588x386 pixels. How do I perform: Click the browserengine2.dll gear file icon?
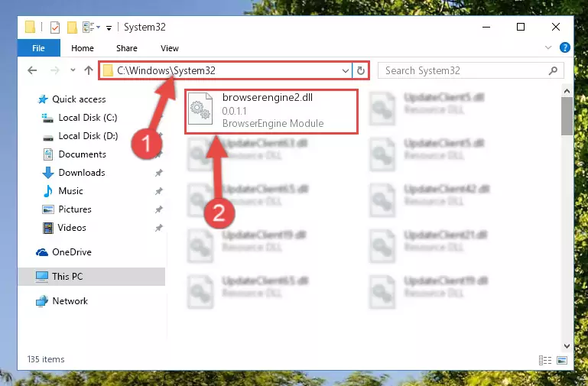coord(200,109)
